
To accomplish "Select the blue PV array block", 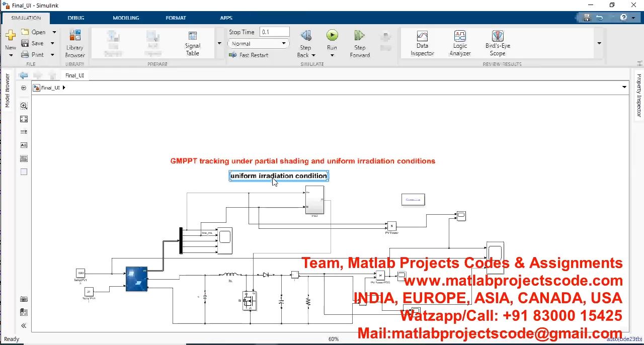I will (x=136, y=279).
